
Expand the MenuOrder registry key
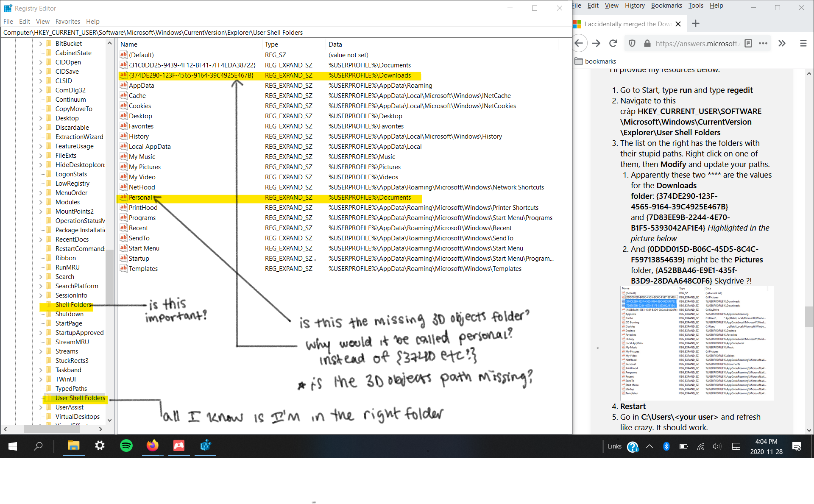click(41, 193)
